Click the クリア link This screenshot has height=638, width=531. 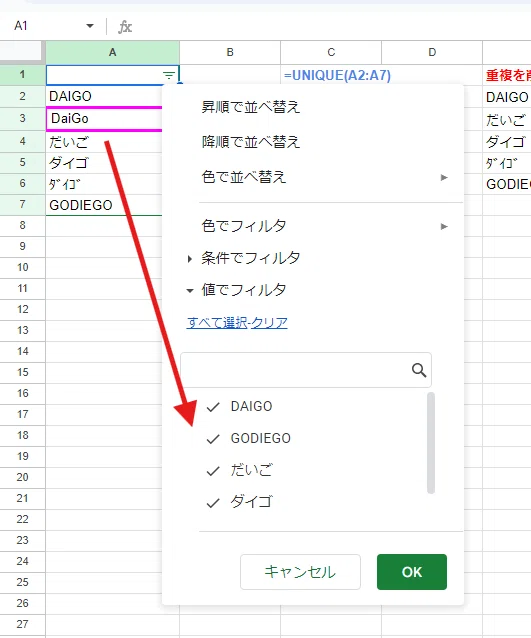(x=269, y=323)
